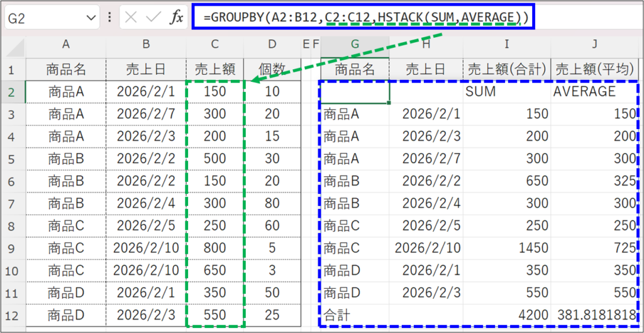644x333 pixels.
Task: Click the Name Box showing G2
Action: [x=44, y=18]
